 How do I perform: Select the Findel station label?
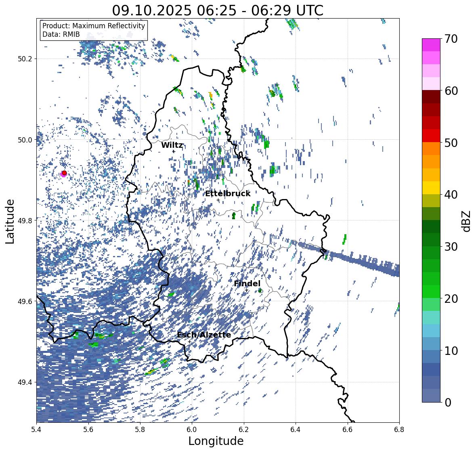tap(247, 283)
